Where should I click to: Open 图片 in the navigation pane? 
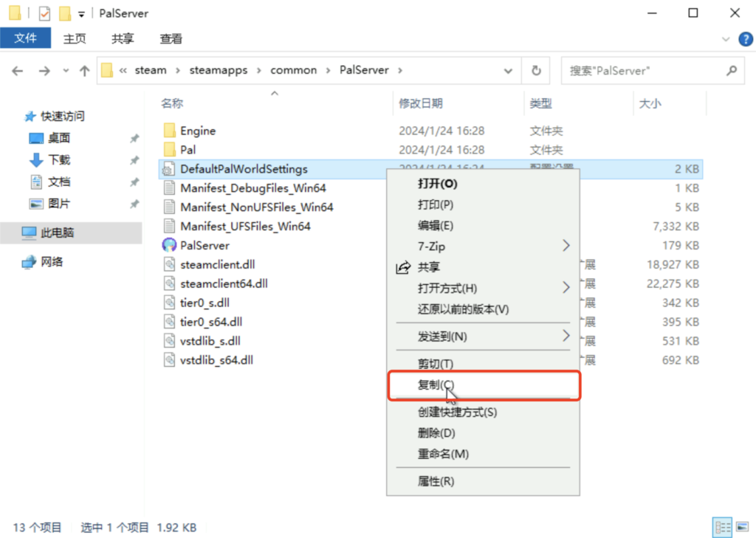click(59, 204)
